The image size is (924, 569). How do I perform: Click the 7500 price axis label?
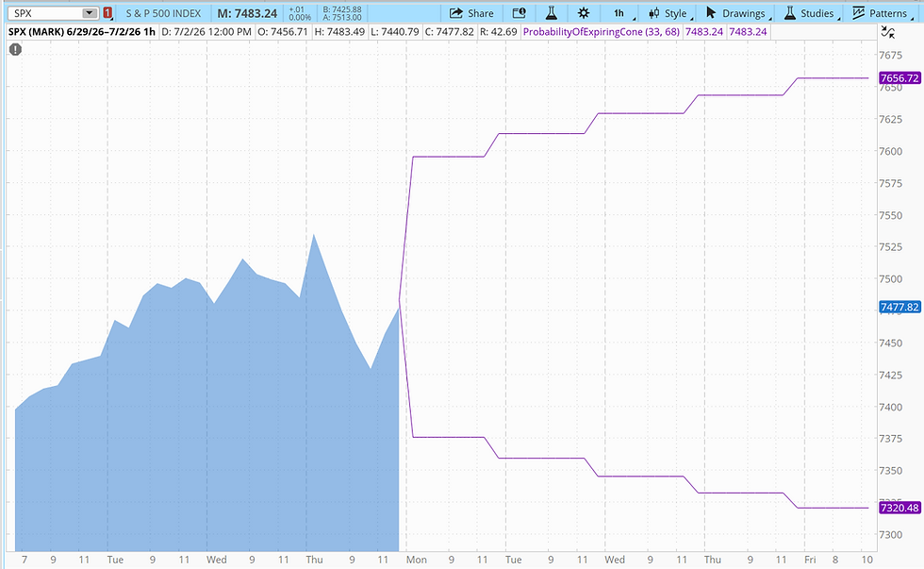click(890, 279)
